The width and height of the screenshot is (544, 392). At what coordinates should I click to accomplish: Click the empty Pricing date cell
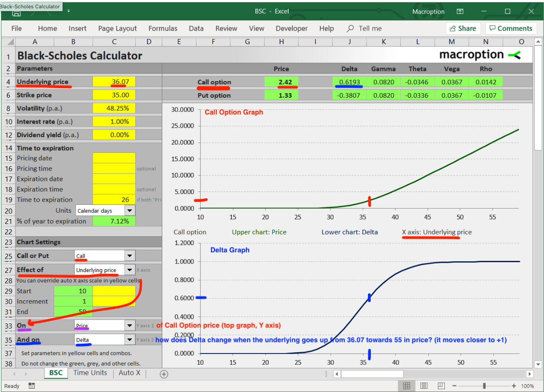(114, 158)
